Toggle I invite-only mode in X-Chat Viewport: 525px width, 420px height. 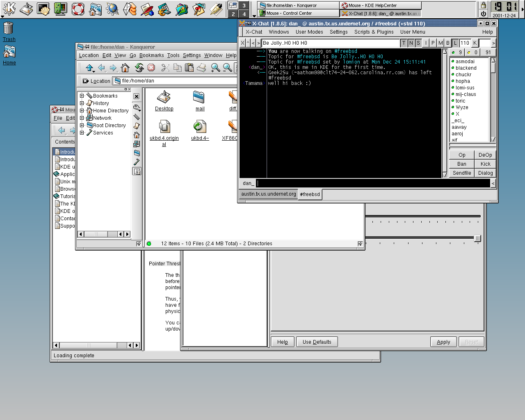[426, 43]
